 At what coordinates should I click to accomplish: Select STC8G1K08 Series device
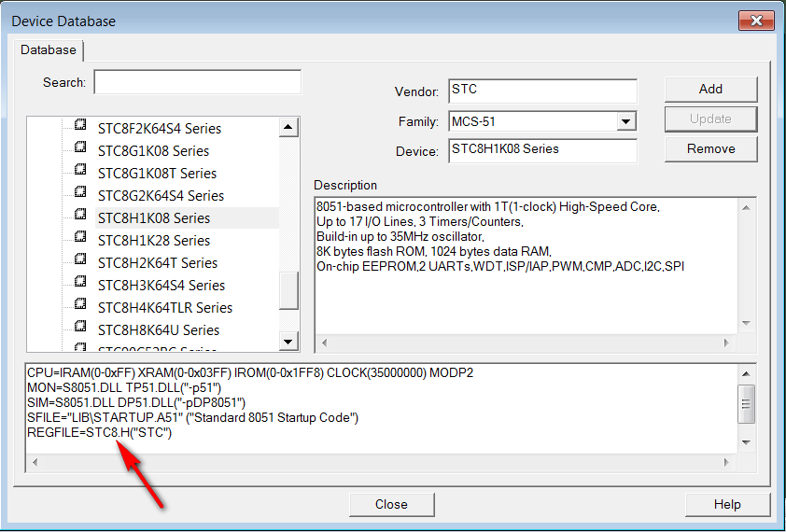153,151
